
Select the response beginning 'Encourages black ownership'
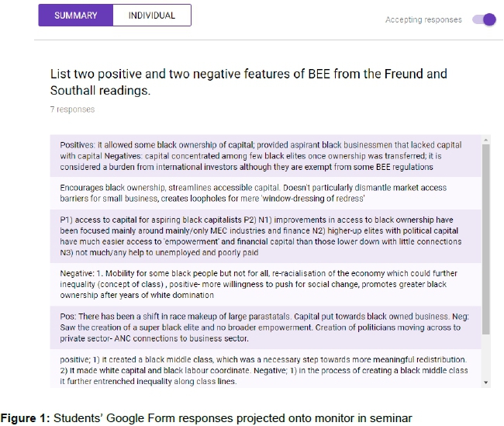[x=265, y=193]
